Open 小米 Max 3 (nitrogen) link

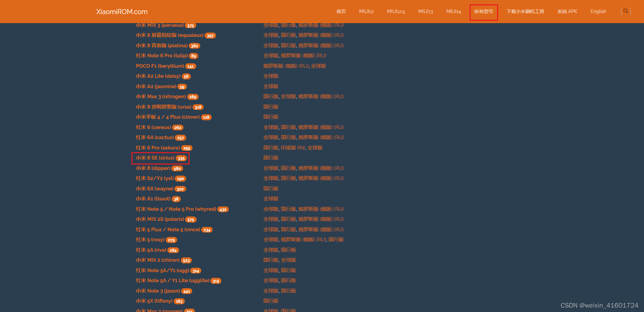161,97
